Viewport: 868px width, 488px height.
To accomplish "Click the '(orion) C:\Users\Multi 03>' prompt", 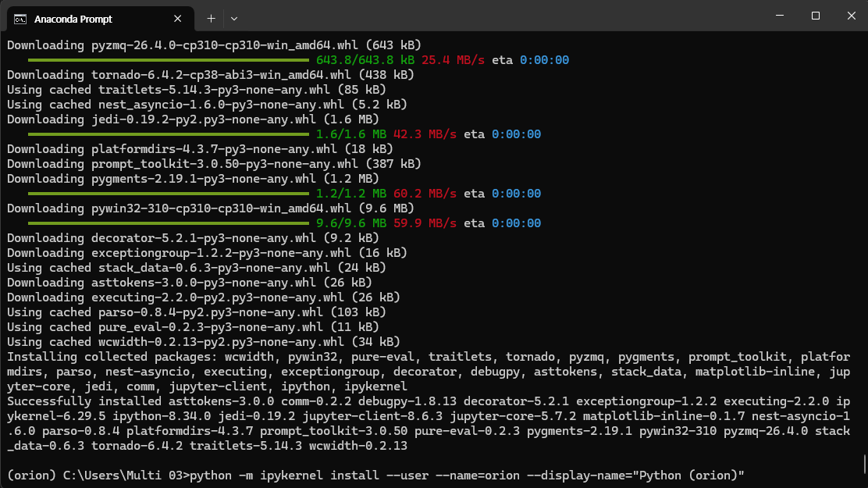I will pyautogui.click(x=98, y=476).
